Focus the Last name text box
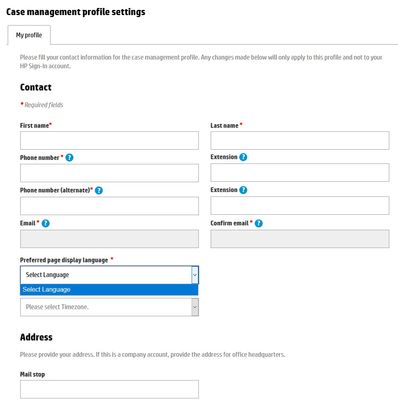Screen dimensions: 398x400 [300, 140]
